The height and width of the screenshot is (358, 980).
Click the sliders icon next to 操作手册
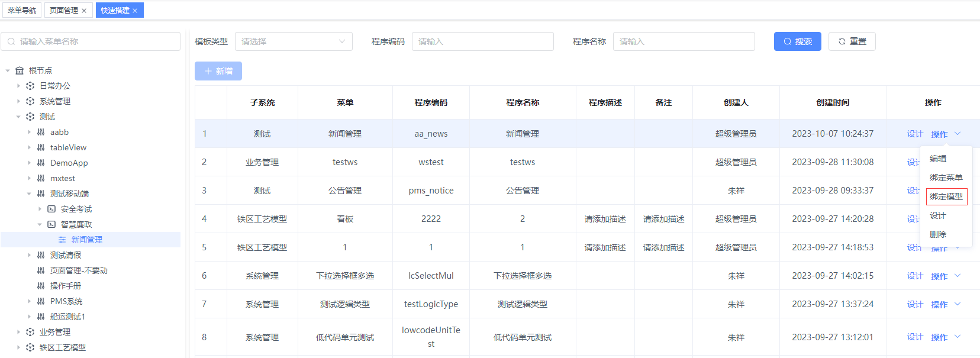(41, 286)
